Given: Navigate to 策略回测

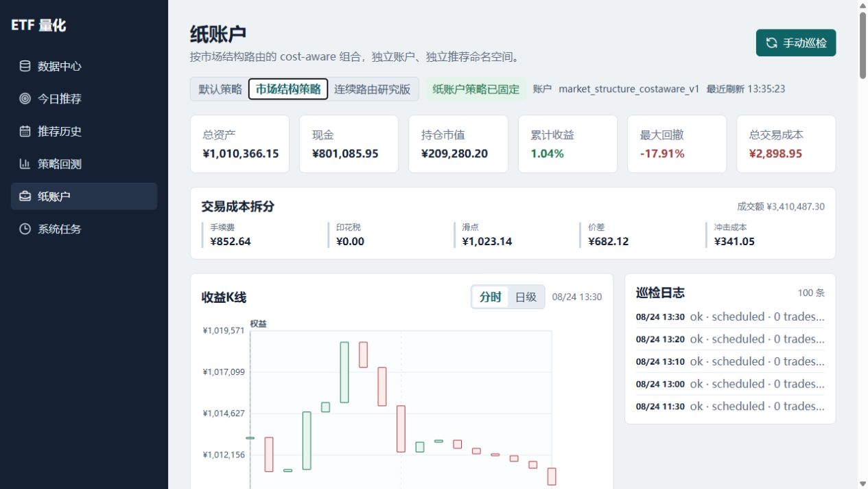Looking at the screenshot, I should (84, 164).
